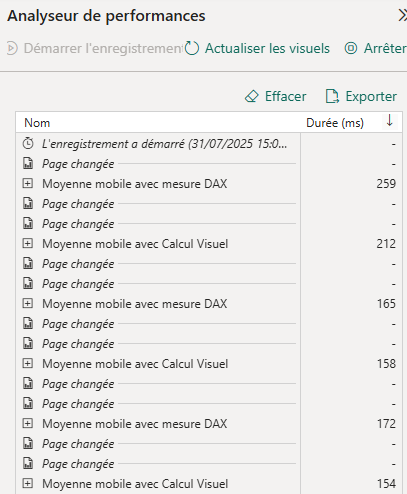407x494 pixels.
Task: Sort by the Durée (ms) column header
Action: point(335,123)
